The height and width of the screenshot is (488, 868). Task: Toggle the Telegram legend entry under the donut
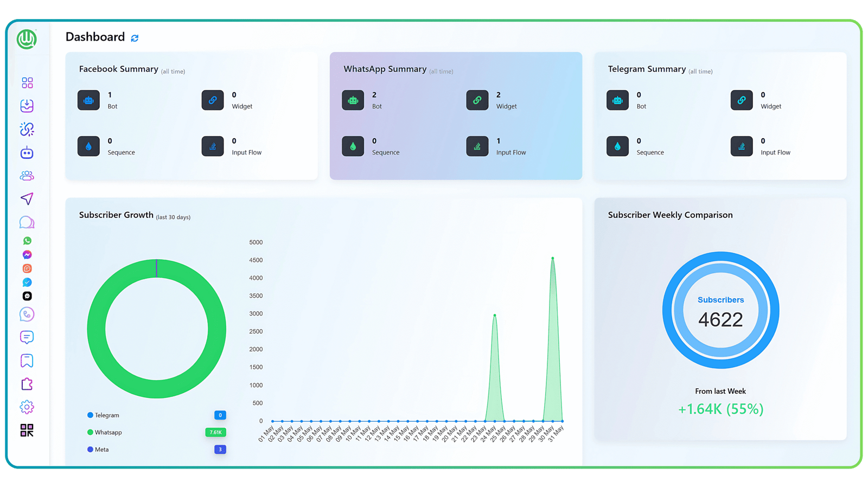tap(103, 415)
